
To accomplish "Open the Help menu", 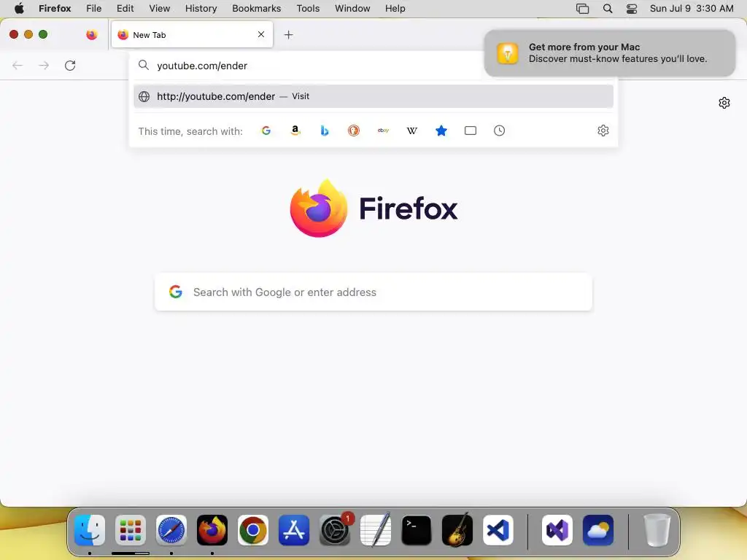I will 395,8.
